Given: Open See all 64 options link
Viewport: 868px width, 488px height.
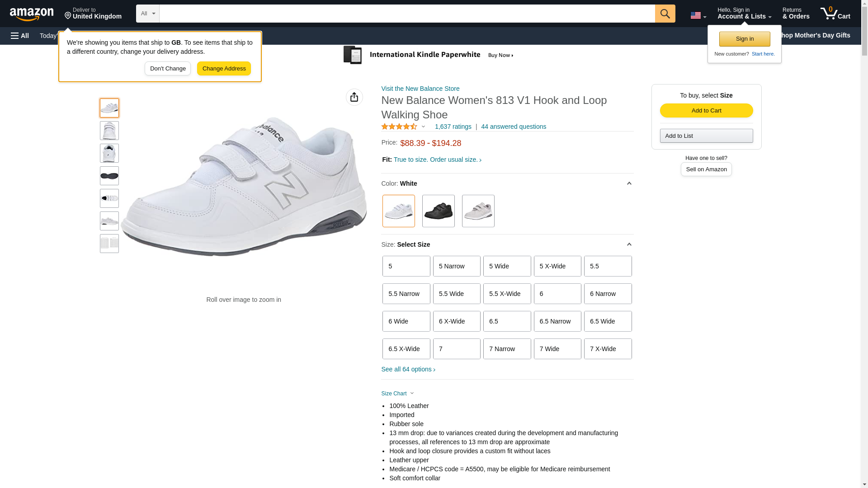Looking at the screenshot, I should point(408,370).
